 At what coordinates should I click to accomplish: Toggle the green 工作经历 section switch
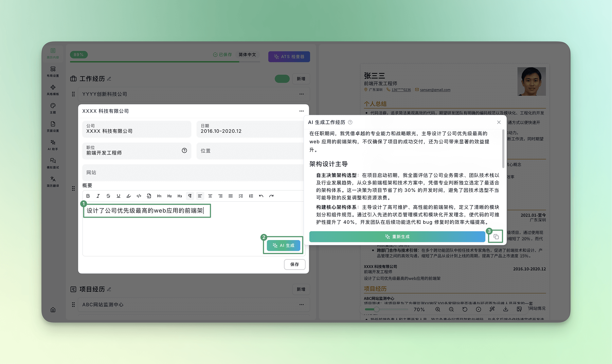pos(282,79)
